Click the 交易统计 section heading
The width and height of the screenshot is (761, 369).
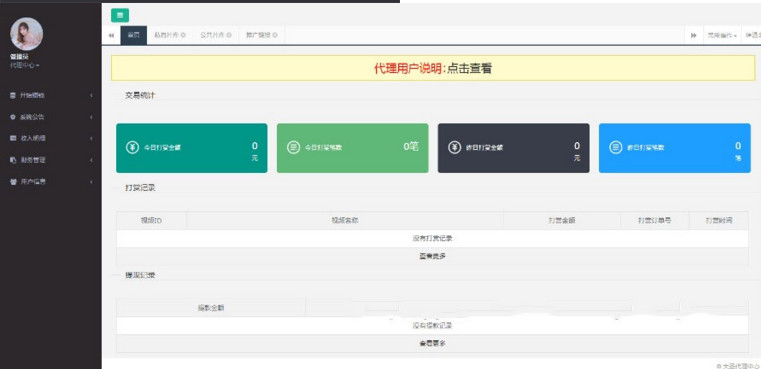140,96
